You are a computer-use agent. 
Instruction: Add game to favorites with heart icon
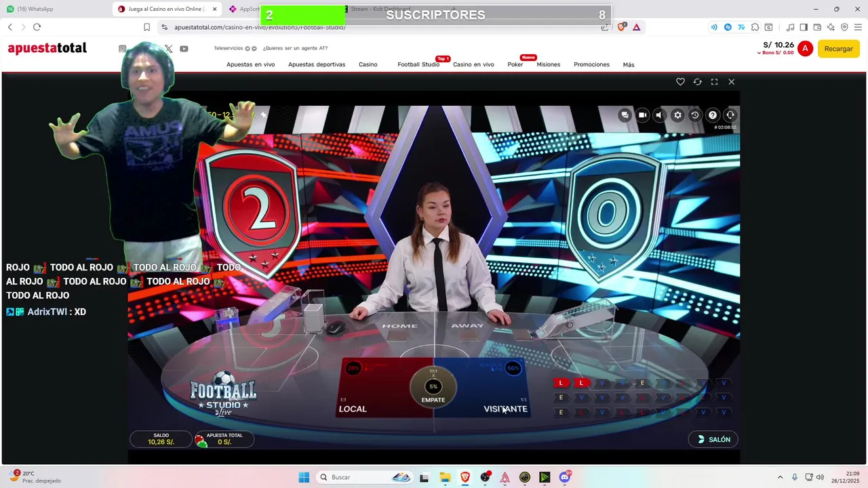(680, 81)
